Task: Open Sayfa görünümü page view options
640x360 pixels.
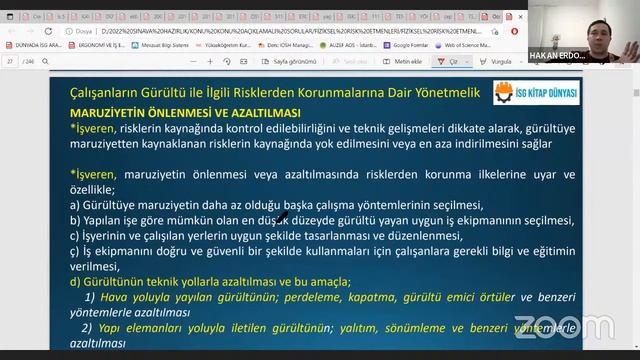Action: click(x=289, y=61)
